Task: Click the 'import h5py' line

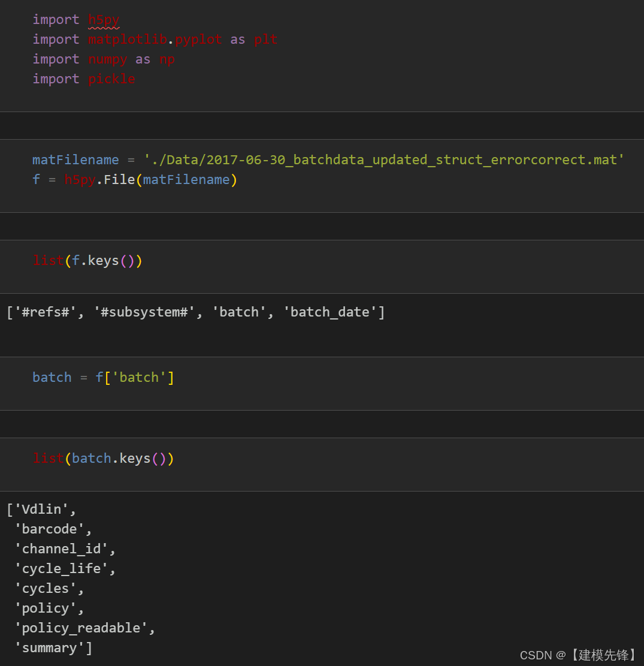Action: coord(76,20)
